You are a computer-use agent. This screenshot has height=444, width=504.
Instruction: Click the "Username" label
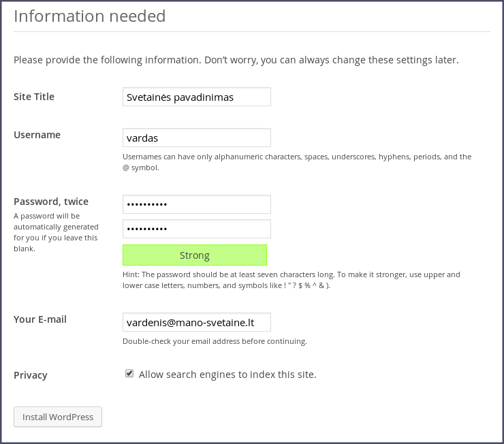pyautogui.click(x=37, y=135)
